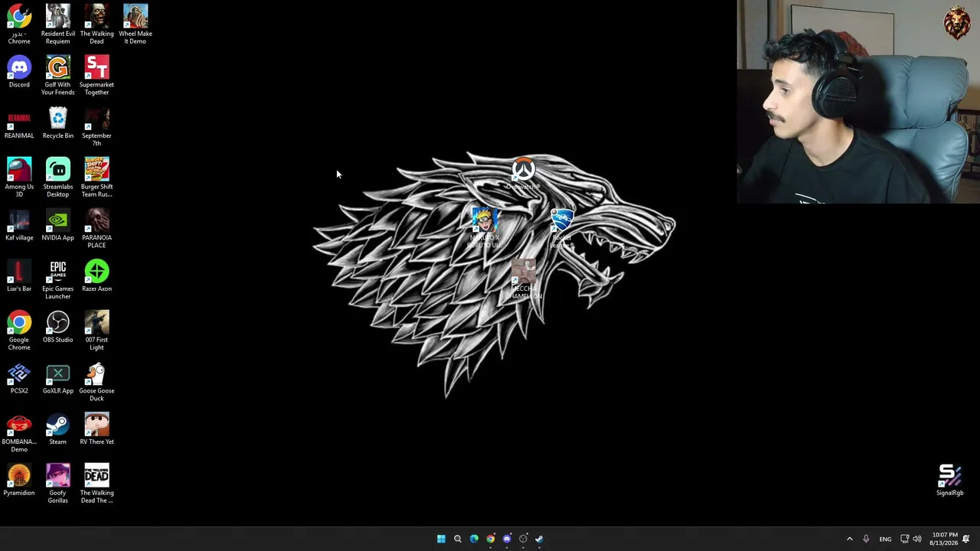Image resolution: width=980 pixels, height=551 pixels.
Task: Click the microphone icon in the system tray
Action: pos(866,539)
